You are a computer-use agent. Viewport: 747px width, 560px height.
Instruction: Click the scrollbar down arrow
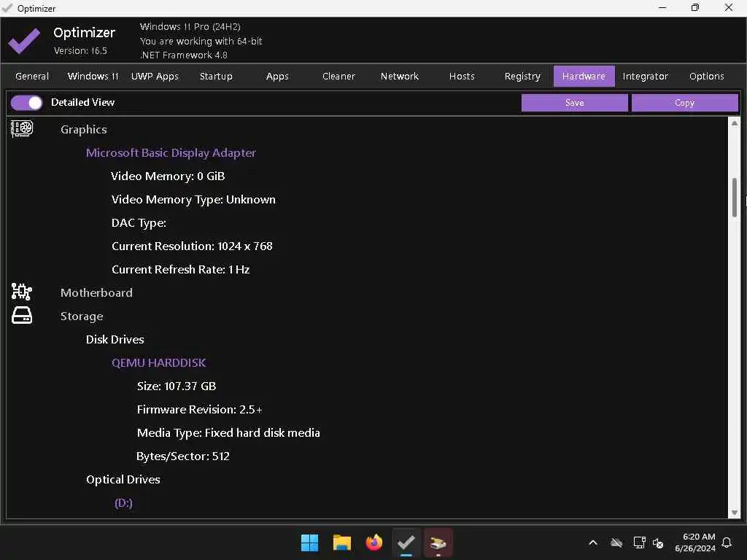pos(734,513)
